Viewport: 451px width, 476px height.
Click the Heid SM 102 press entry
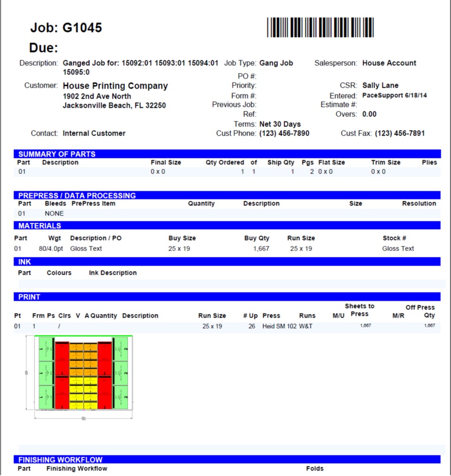point(279,326)
